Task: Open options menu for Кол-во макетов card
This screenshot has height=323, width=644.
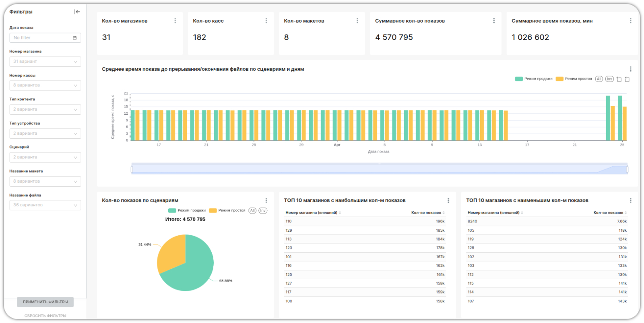Action: tap(357, 21)
